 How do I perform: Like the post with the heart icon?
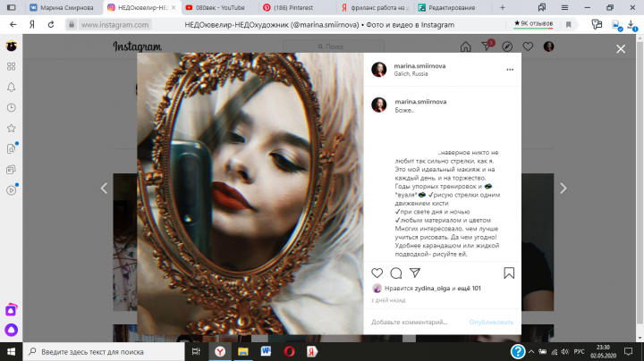[377, 273]
